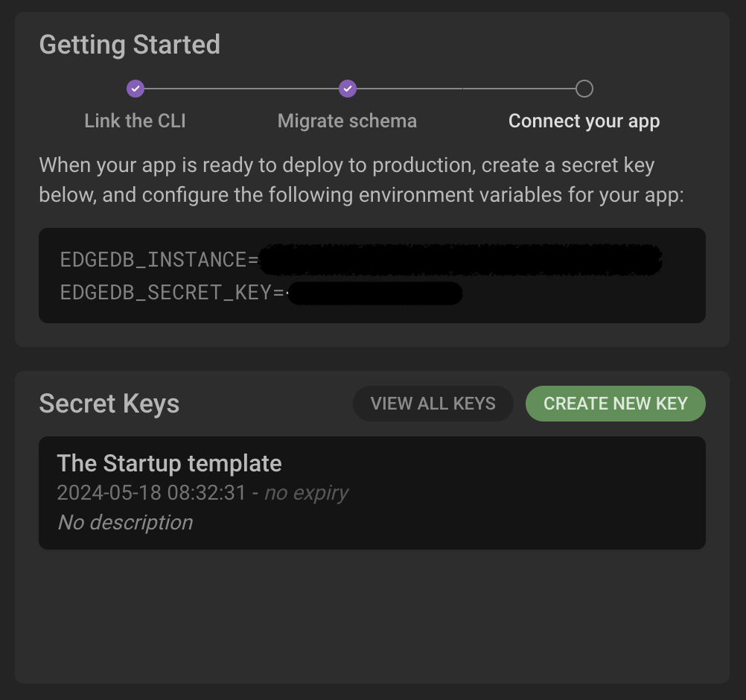The width and height of the screenshot is (746, 700).
Task: Click the Getting Started heading
Action: [130, 45]
